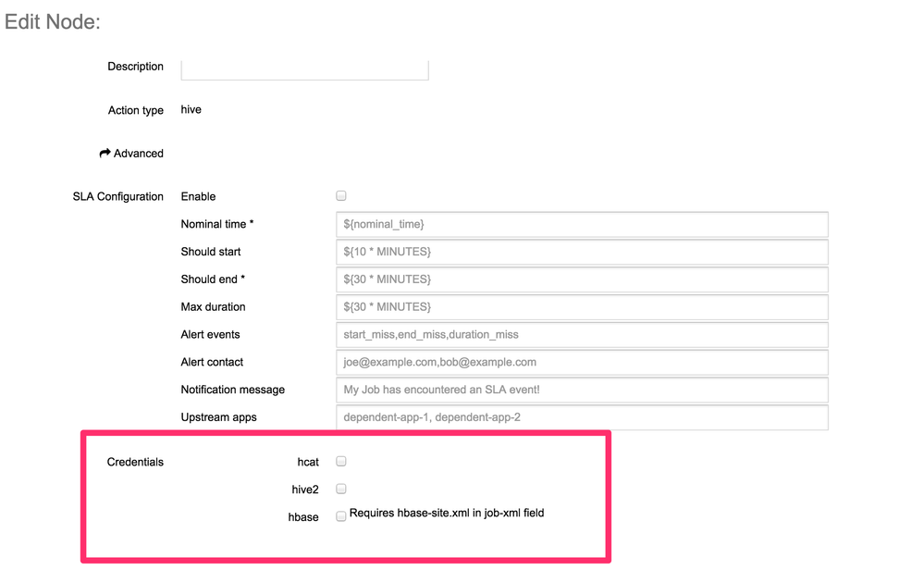Viewport: 924px width, 583px height.
Task: Click the 'Enable' label text
Action: point(198,196)
